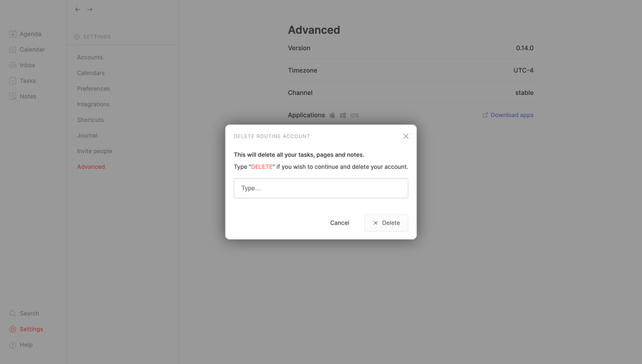Navigate forward with the right arrow
642x364 pixels.
(x=90, y=9)
